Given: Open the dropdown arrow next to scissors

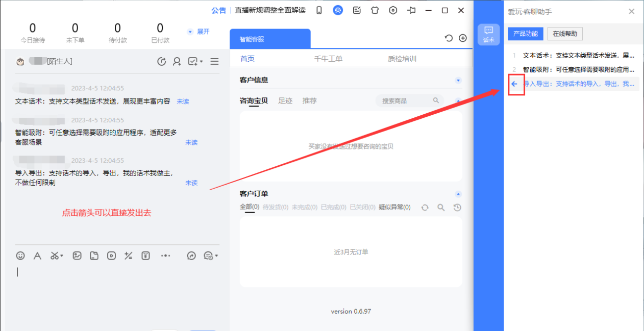Looking at the screenshot, I should click(x=62, y=256).
